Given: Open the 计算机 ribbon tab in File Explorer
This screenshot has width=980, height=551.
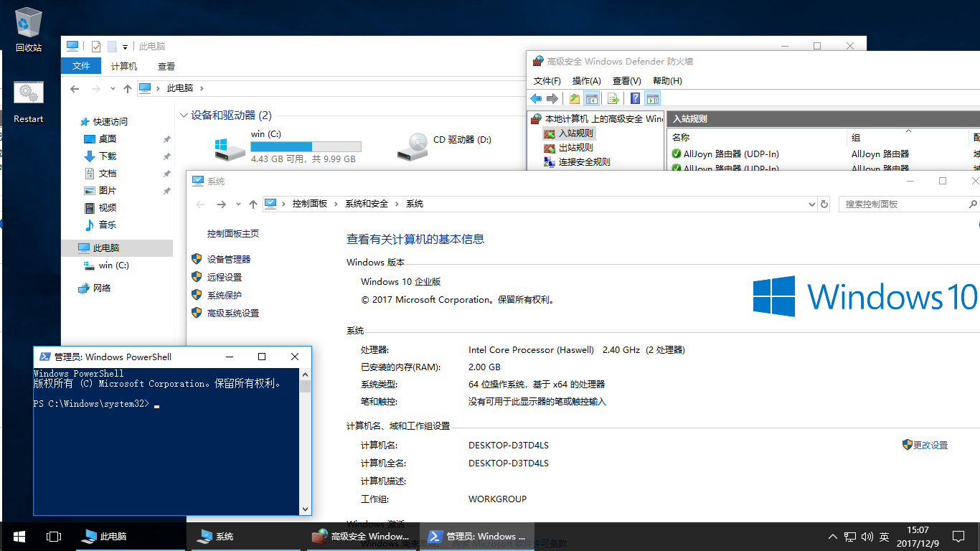Looking at the screenshot, I should 124,66.
